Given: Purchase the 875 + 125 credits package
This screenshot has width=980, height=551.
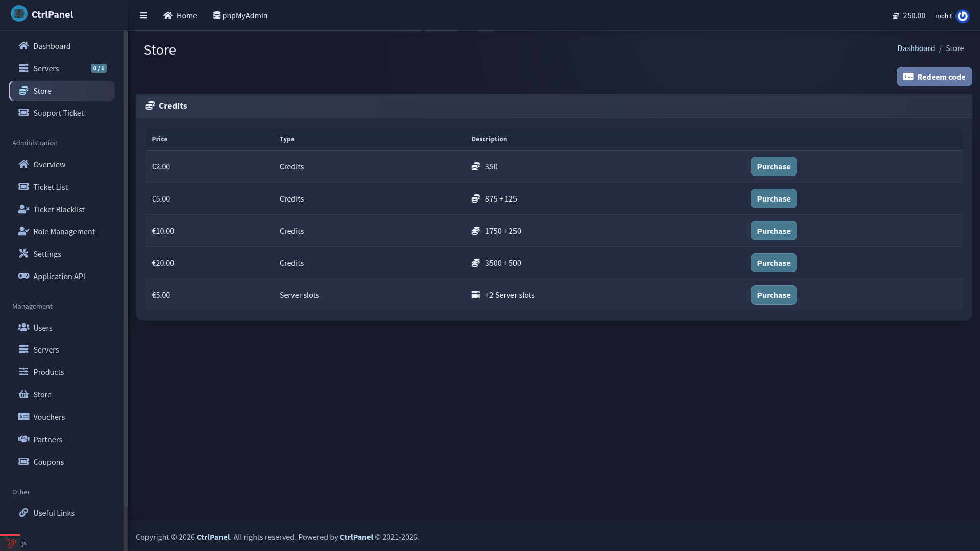Looking at the screenshot, I should pos(773,198).
